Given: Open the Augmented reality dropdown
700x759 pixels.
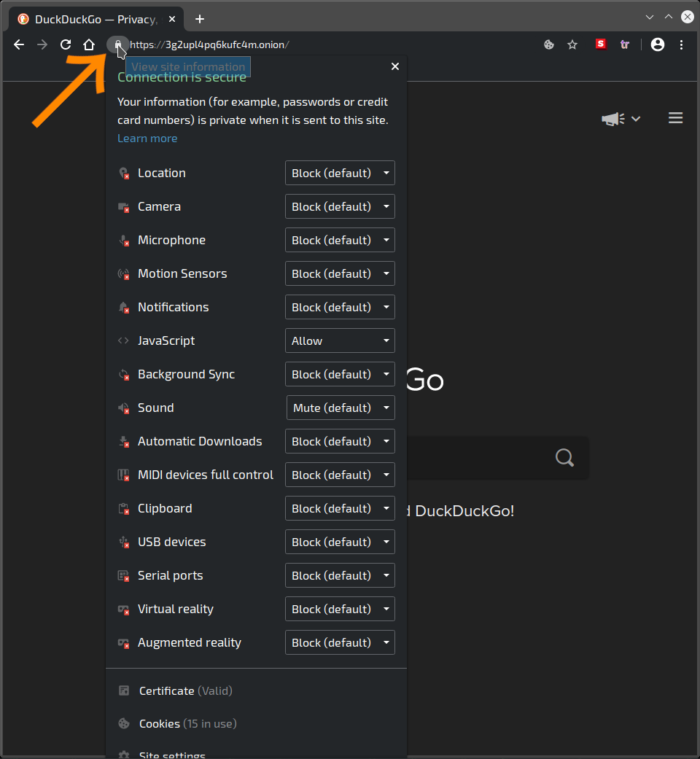Looking at the screenshot, I should [x=340, y=642].
